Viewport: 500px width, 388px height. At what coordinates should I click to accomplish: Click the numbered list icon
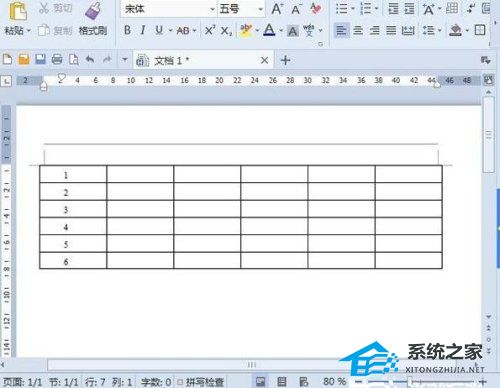(x=366, y=9)
